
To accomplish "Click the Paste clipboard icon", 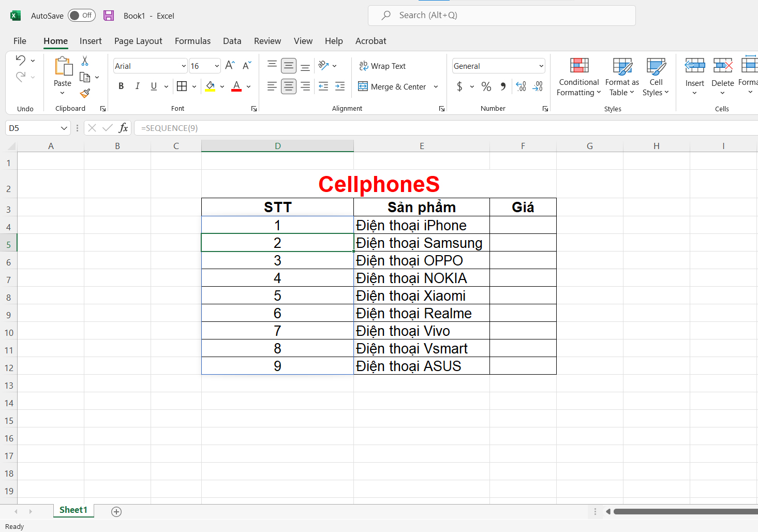I will pyautogui.click(x=63, y=66).
